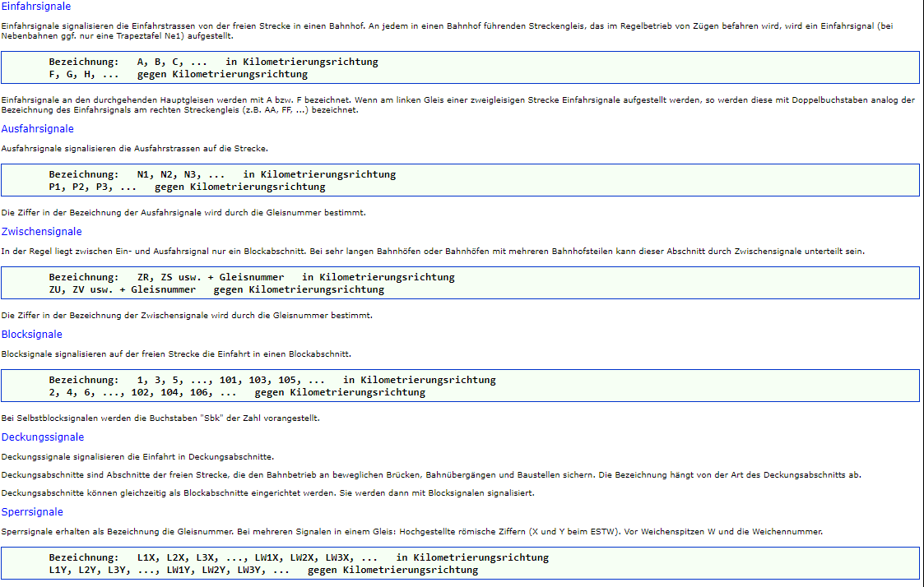The width and height of the screenshot is (924, 587).
Task: Click the Blocksignale heading
Action: (x=32, y=335)
